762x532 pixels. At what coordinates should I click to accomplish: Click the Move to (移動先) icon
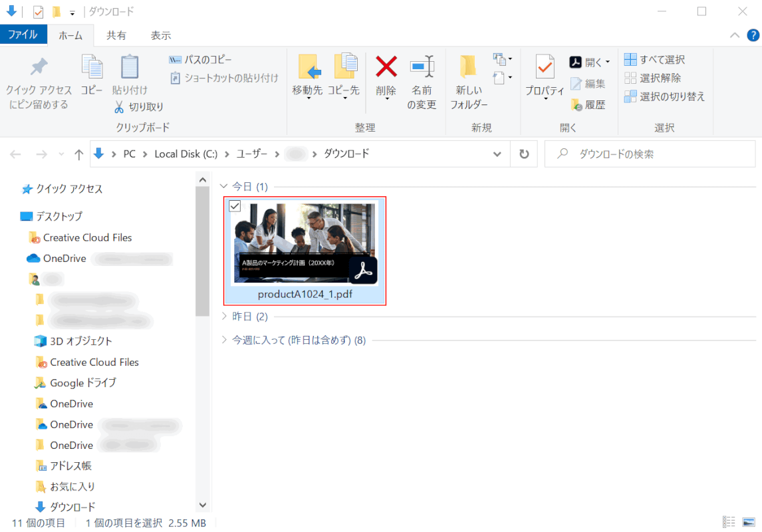tap(308, 67)
